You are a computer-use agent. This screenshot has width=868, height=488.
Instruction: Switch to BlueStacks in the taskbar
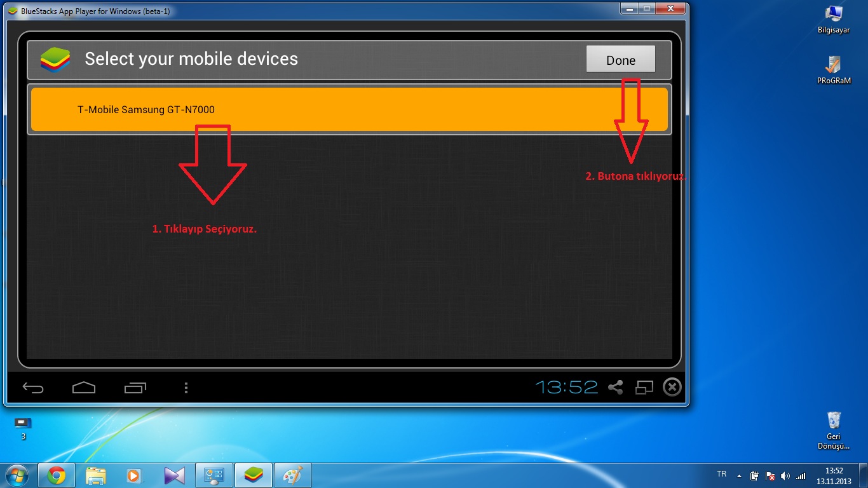tap(254, 475)
